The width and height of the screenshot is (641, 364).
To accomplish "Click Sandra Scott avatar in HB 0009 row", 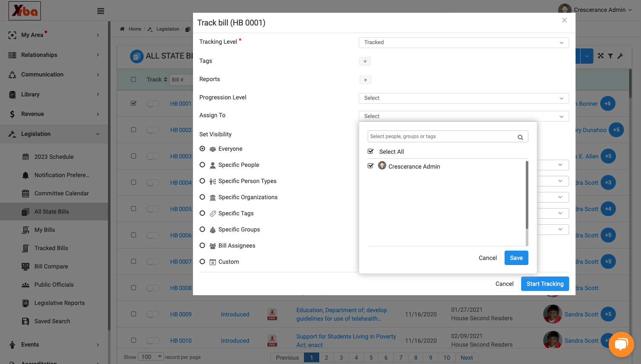I will [553, 314].
